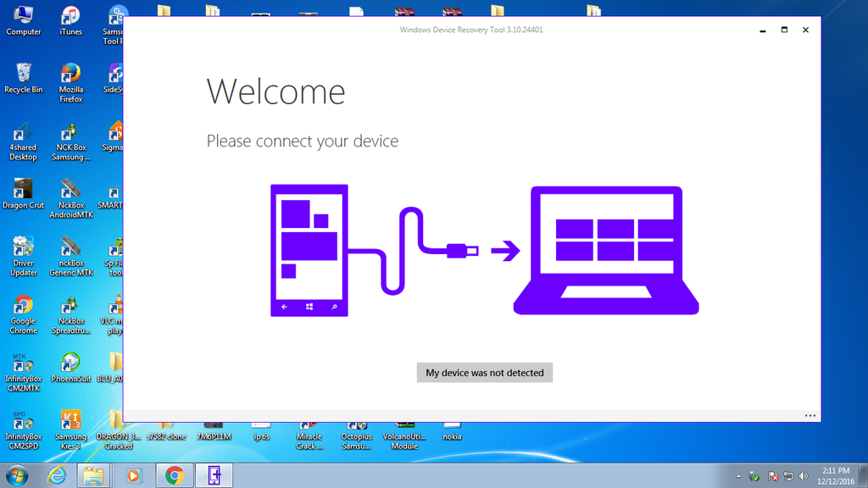Maximize the Device Recovery Tool window
This screenshot has width=868, height=488.
(784, 30)
